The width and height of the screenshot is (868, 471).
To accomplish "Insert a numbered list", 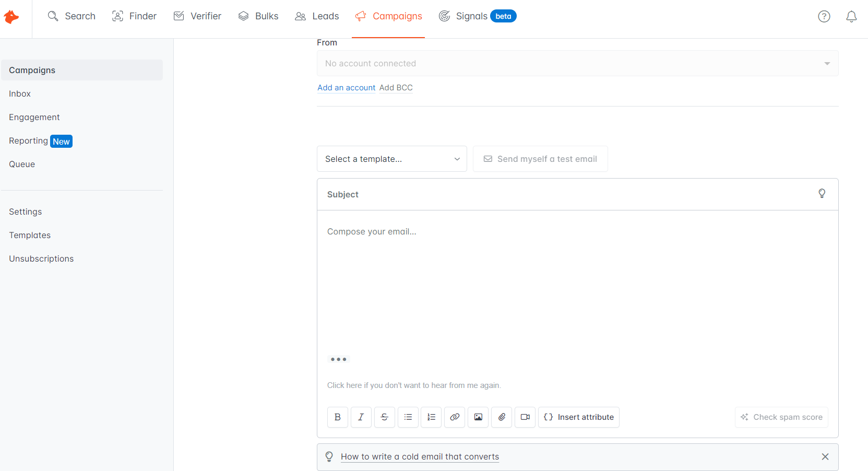I will pyautogui.click(x=431, y=417).
